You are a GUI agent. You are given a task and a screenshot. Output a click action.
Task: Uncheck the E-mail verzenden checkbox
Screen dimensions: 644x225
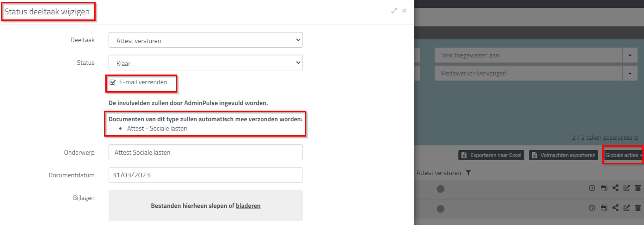point(112,82)
